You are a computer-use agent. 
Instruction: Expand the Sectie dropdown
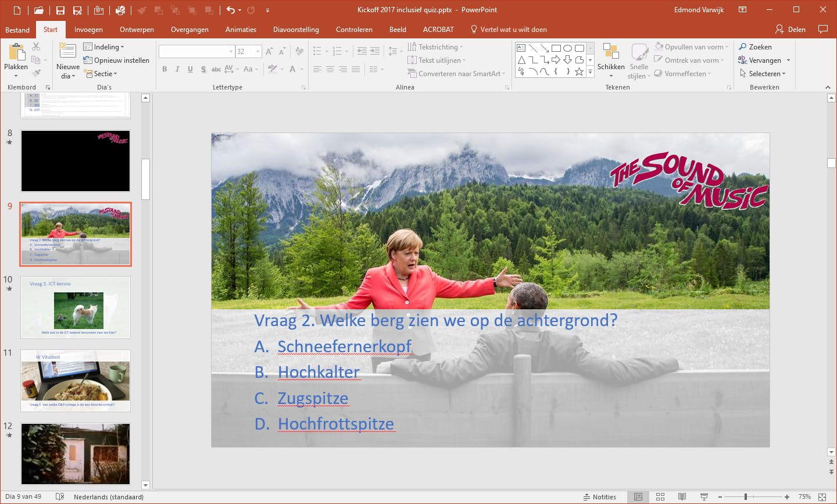[x=101, y=74]
